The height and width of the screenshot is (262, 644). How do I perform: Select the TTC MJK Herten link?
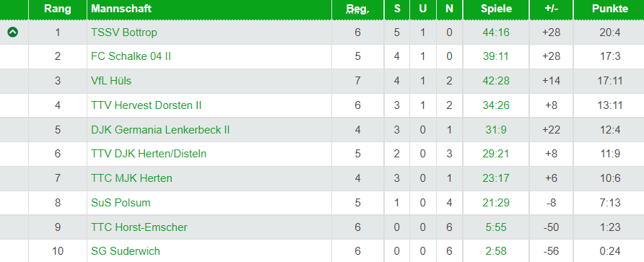point(131,178)
